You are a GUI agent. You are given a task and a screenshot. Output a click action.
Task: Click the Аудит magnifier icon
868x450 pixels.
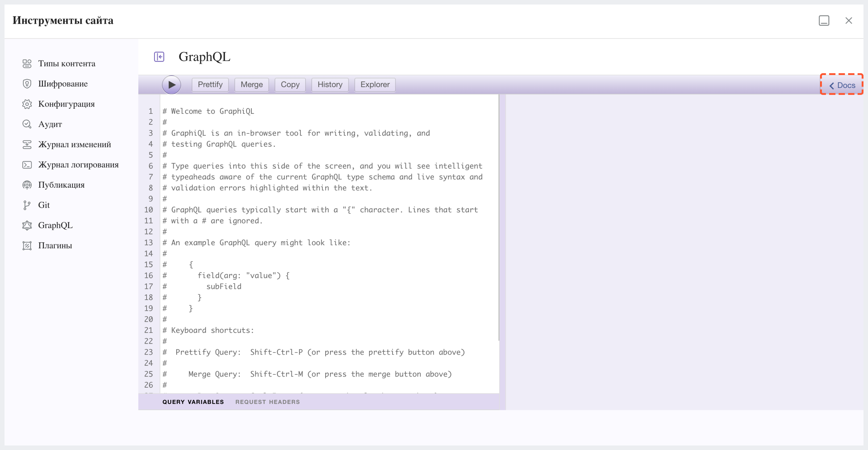(27, 124)
